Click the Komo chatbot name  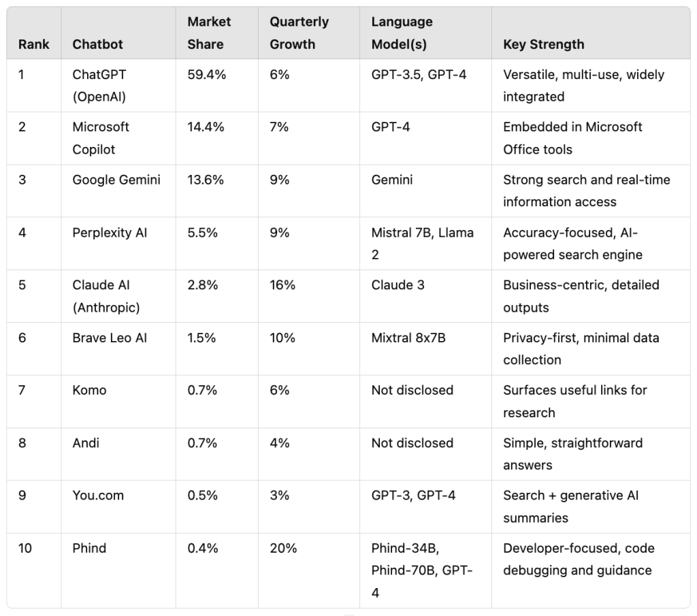point(89,390)
